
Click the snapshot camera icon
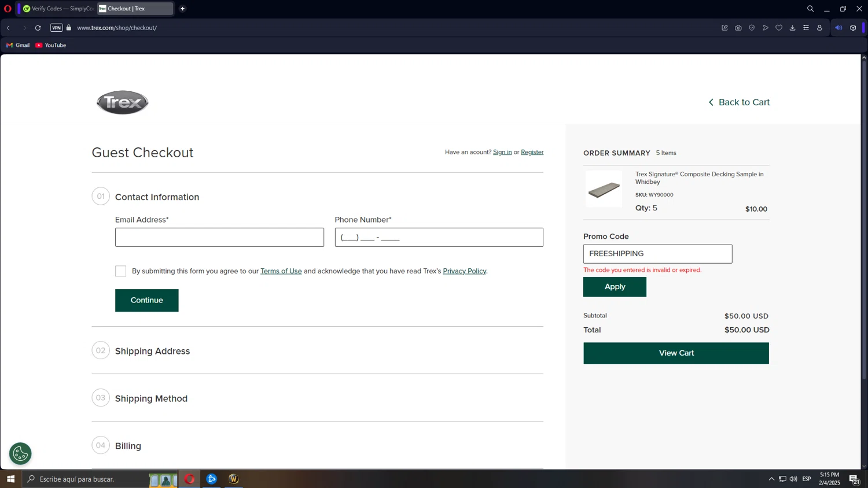(738, 28)
